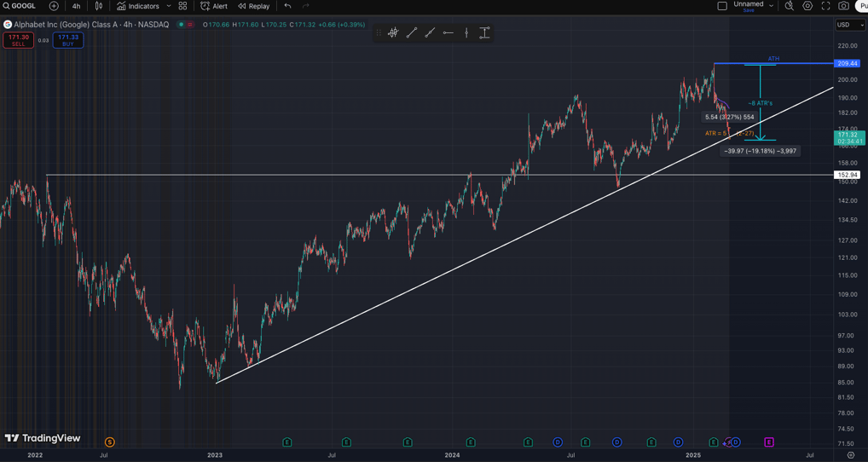Select the horizontal ray drawing tool

click(448, 33)
